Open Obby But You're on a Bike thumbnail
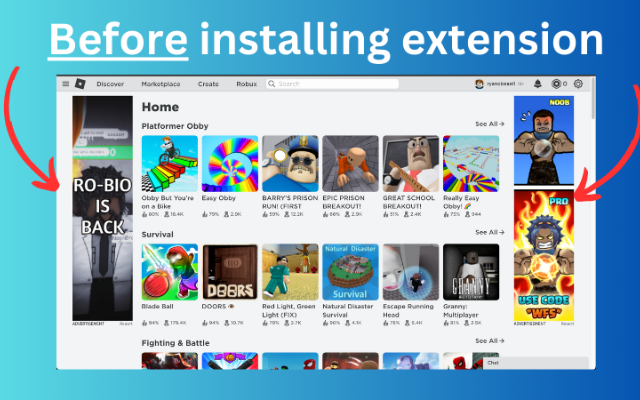 coord(170,164)
